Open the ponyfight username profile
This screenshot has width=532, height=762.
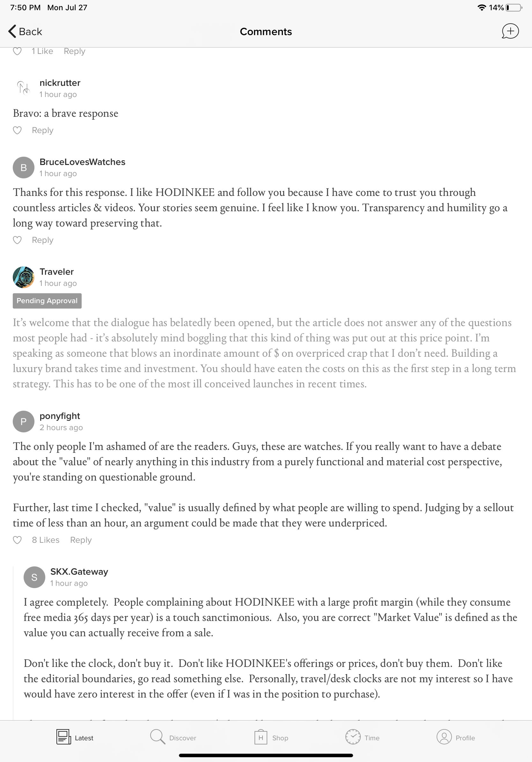[x=60, y=416]
